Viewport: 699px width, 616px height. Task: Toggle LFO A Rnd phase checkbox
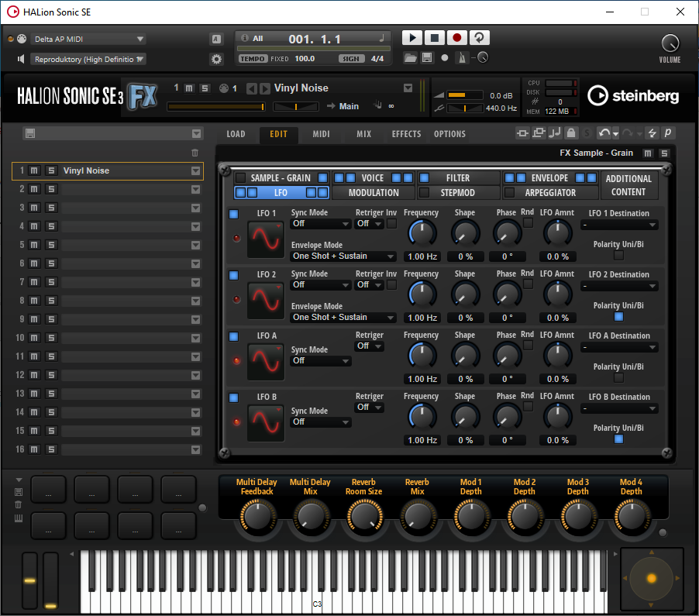tap(528, 345)
